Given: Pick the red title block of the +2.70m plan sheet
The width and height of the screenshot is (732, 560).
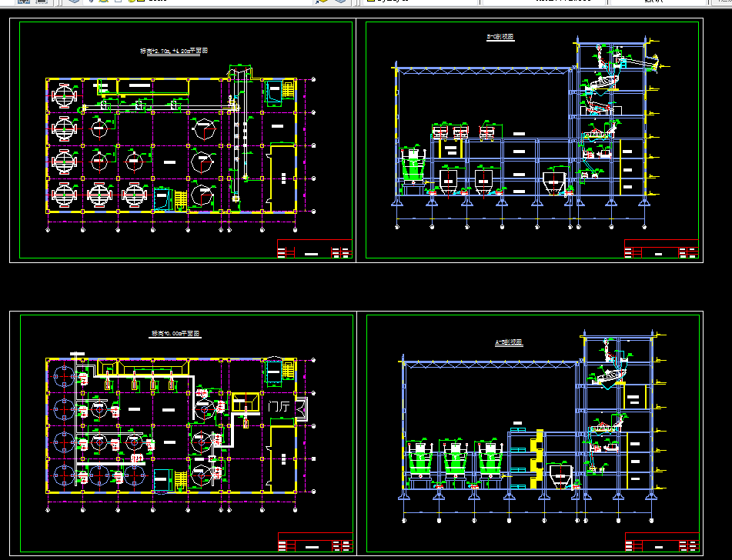Looking at the screenshot, I should pos(315,248).
